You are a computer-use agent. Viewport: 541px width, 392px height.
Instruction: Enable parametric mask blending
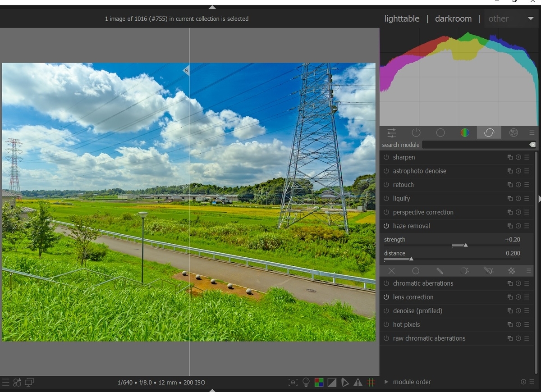[x=464, y=271]
